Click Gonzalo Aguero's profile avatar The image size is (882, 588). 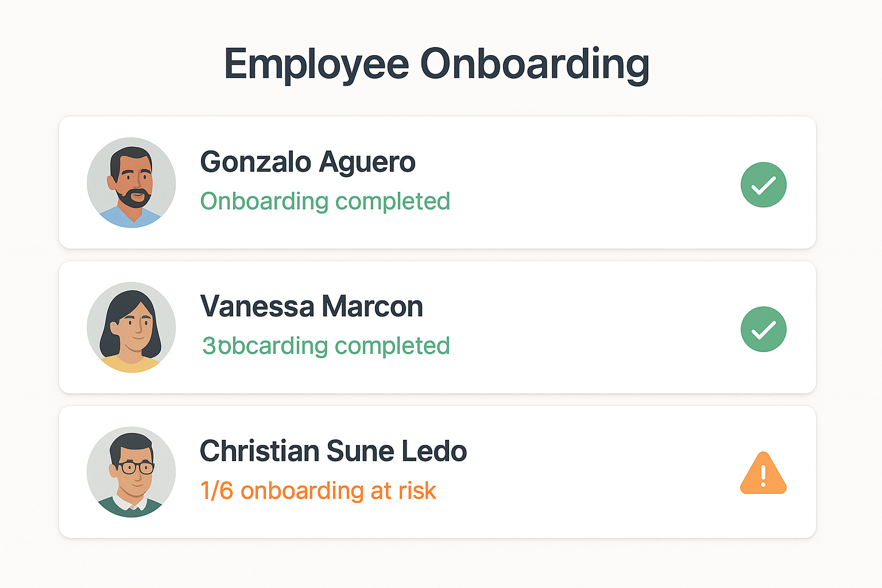[131, 183]
